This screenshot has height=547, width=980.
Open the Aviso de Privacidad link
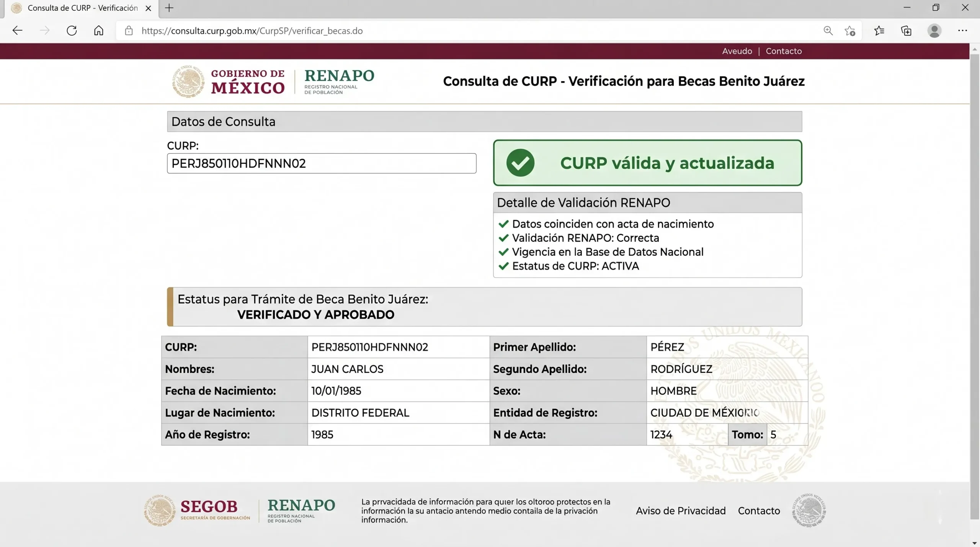click(x=681, y=511)
